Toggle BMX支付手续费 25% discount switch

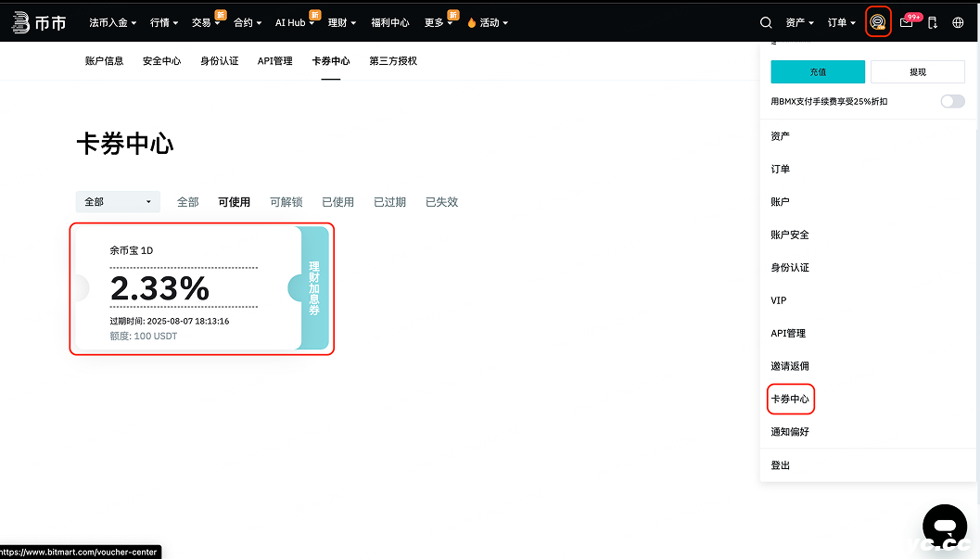tap(952, 101)
